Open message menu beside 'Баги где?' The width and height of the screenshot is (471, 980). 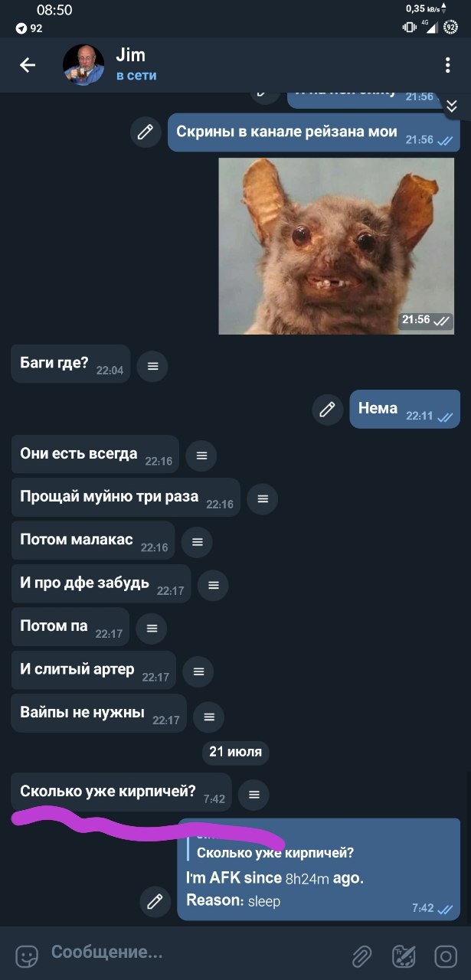point(152,366)
